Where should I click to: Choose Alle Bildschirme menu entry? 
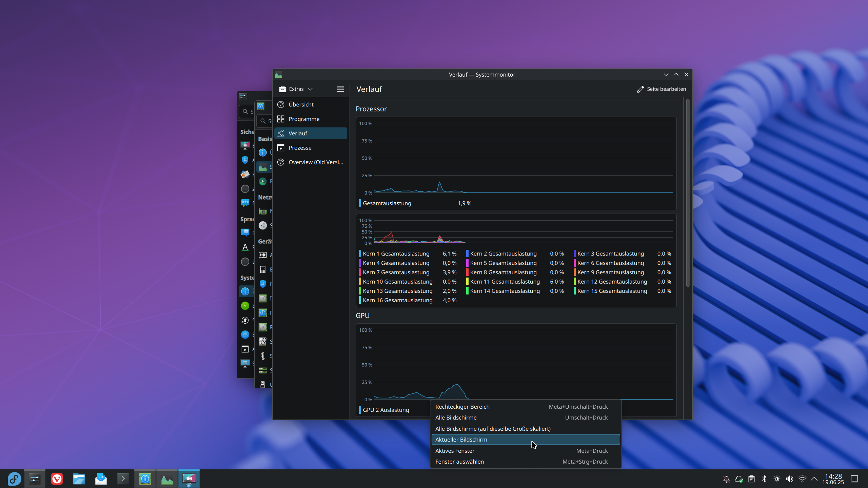(x=456, y=418)
